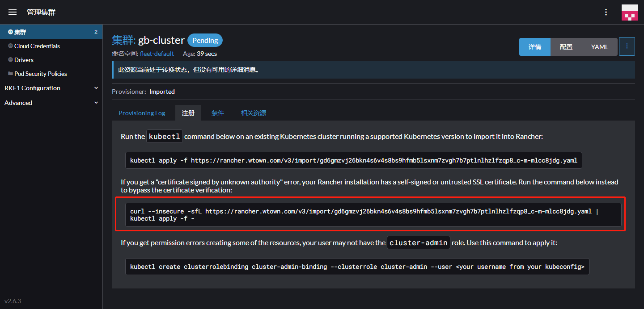Click the inline cluster-admin code label
This screenshot has height=309, width=644.
tap(419, 243)
